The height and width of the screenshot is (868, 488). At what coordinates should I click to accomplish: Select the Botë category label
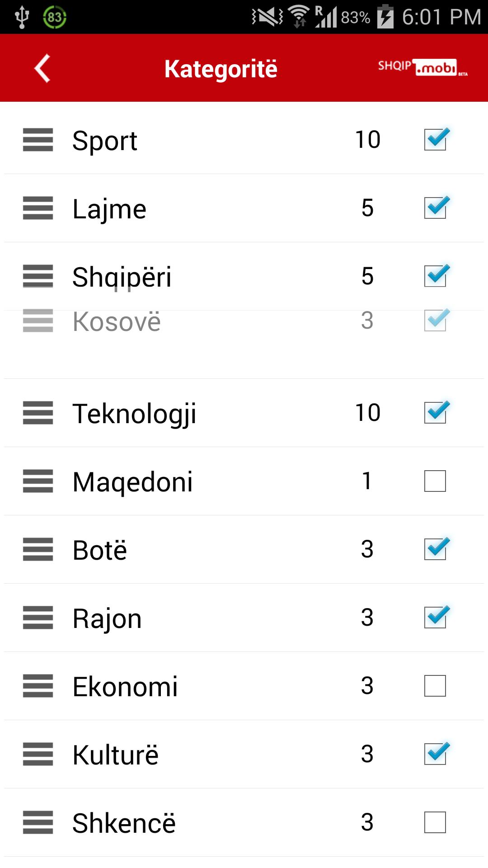click(100, 550)
